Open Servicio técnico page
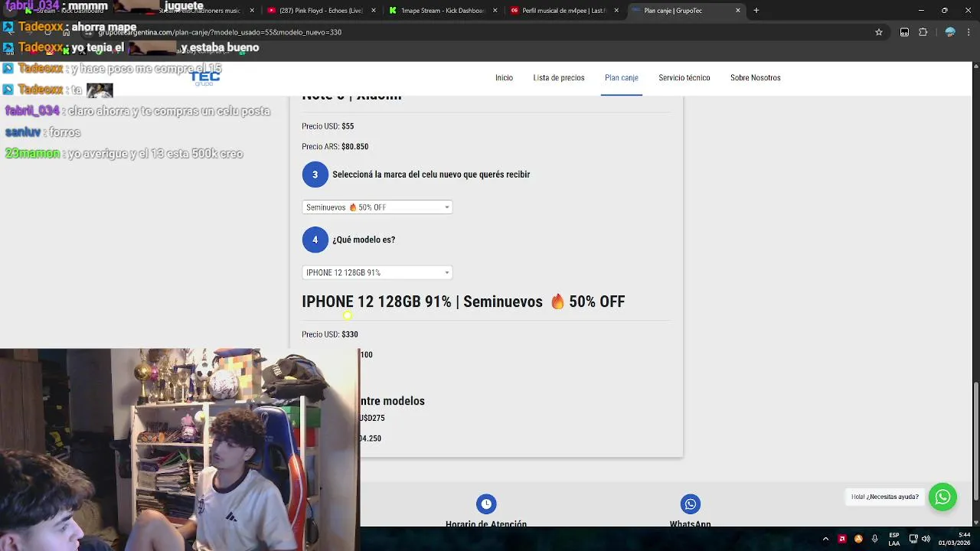Screen dimensions: 980x551 pyautogui.click(x=684, y=78)
